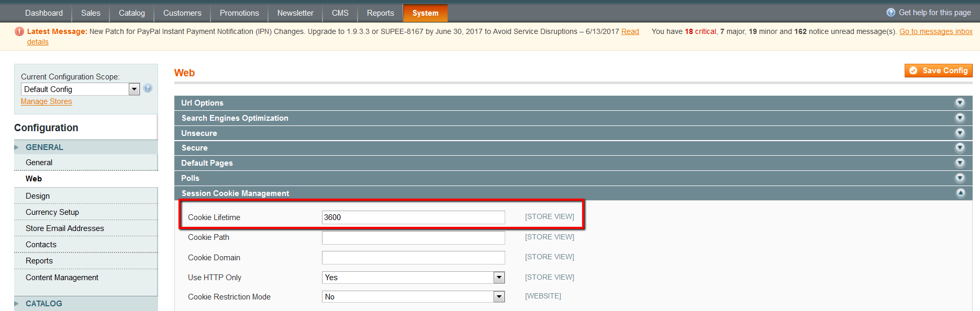
Task: Click the Search Engines Optimization header
Action: click(573, 118)
